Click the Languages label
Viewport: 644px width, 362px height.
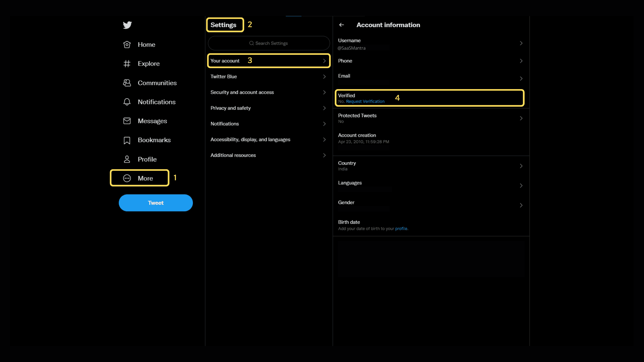click(350, 183)
